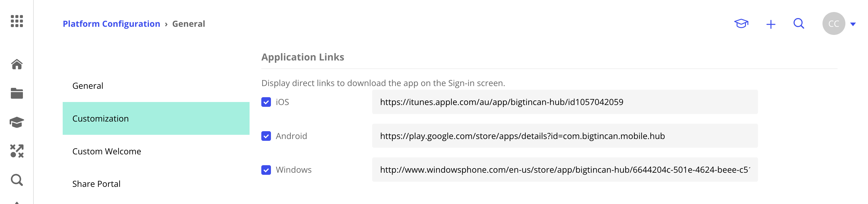Open search from the left sidebar
The height and width of the screenshot is (204, 868).
point(17,180)
